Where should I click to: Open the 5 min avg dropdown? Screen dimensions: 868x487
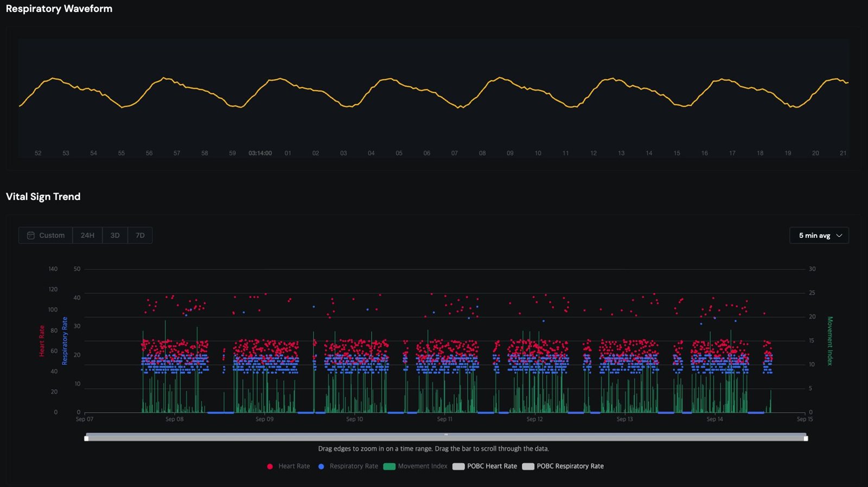819,235
